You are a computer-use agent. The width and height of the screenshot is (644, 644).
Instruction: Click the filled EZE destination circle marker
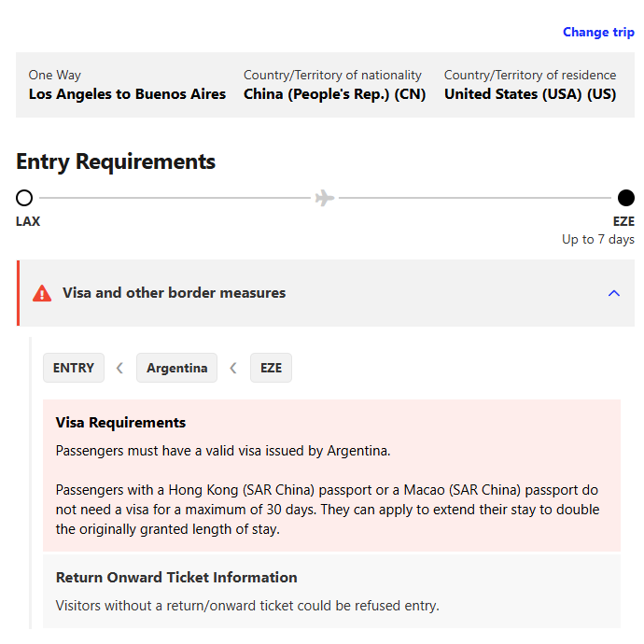click(x=625, y=198)
